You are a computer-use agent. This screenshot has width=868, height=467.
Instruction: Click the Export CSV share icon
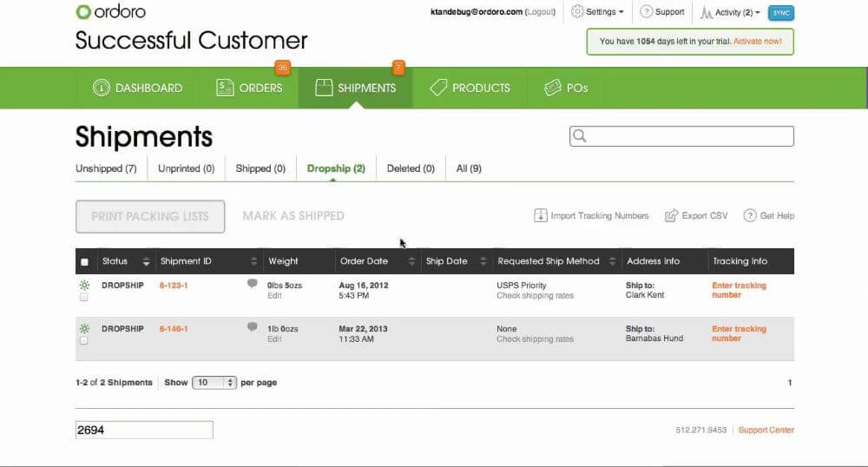[671, 215]
